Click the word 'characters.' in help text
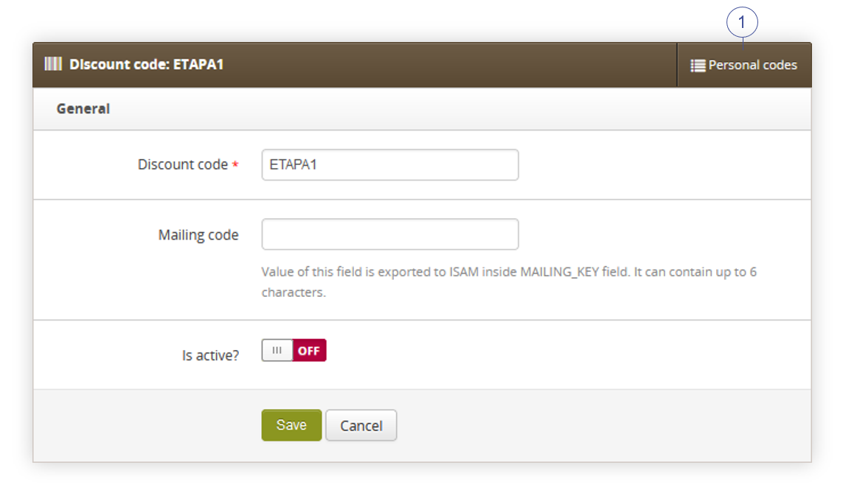 tap(294, 293)
